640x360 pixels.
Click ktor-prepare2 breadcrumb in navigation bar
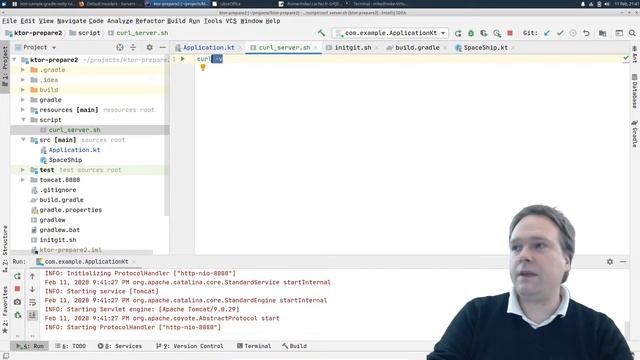[x=34, y=33]
